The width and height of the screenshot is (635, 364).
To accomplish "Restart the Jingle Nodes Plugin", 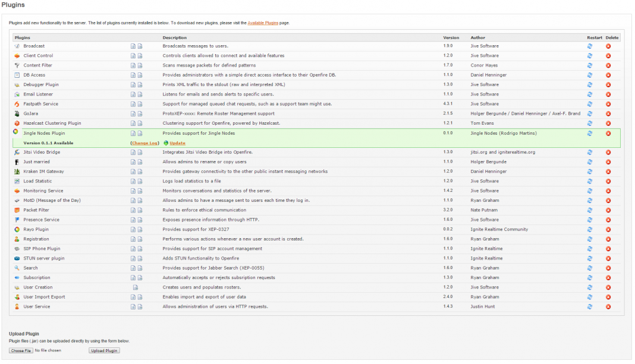I will [x=590, y=134].
